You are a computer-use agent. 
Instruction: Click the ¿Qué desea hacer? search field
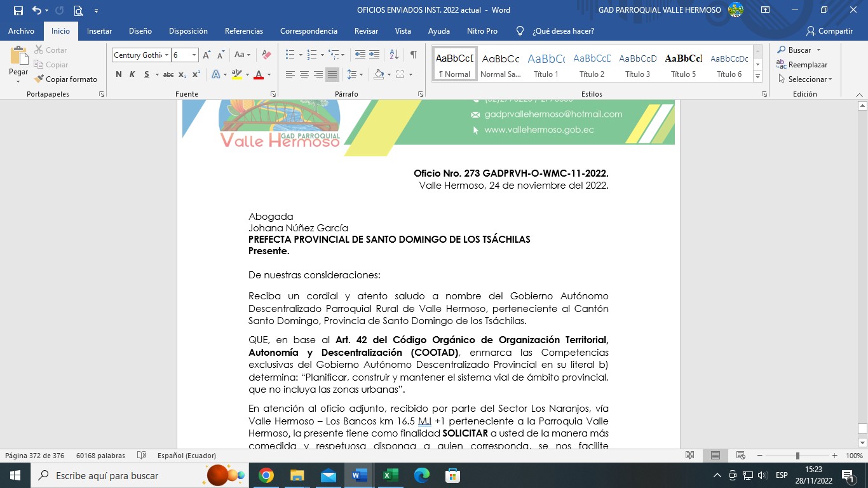pos(563,31)
